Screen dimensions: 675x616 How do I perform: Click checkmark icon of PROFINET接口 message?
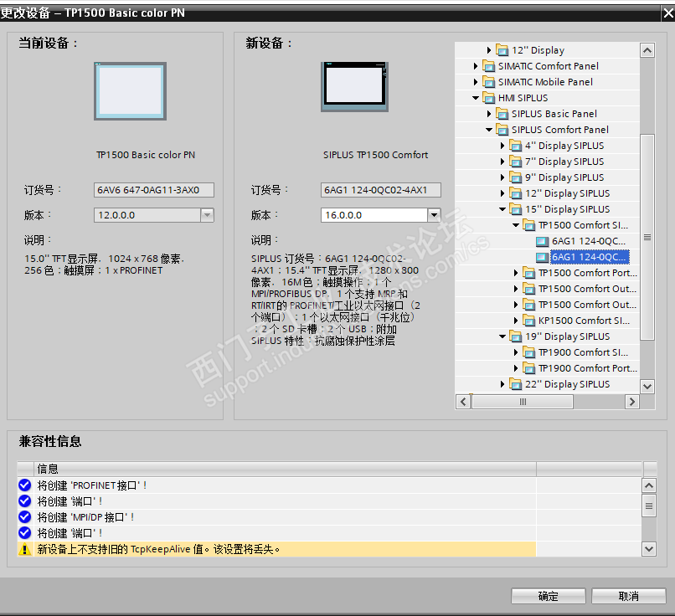25,485
